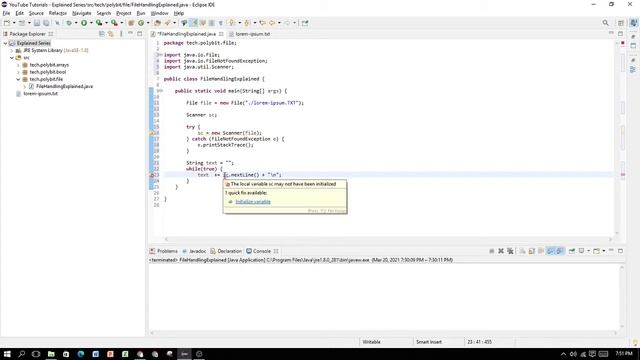Click the toolbar Search magnifier icon at right

(605, 23)
